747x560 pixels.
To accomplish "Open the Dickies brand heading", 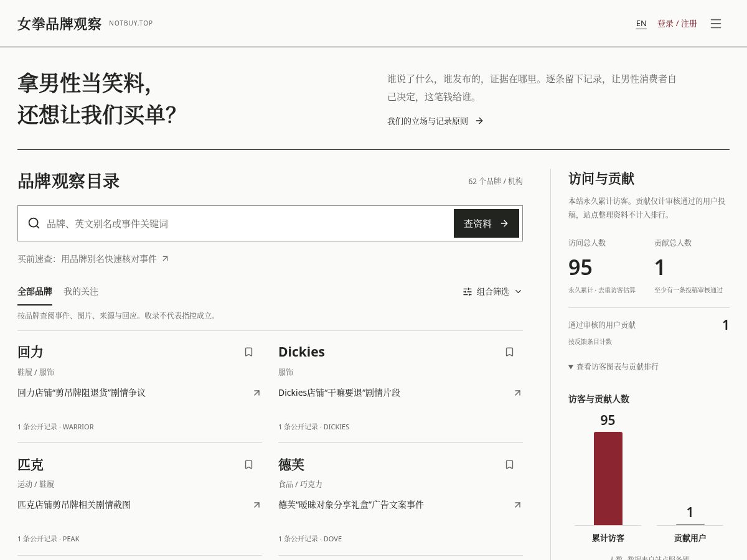I will (x=301, y=352).
